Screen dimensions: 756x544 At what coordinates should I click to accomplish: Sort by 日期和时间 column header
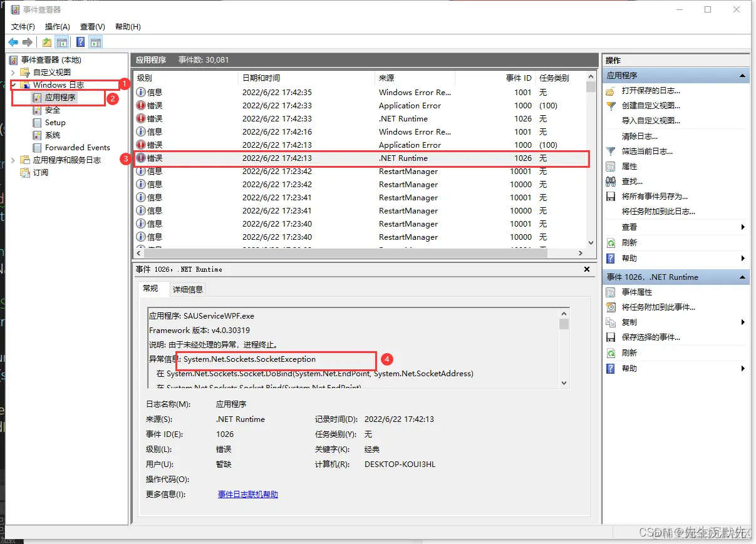tap(308, 78)
